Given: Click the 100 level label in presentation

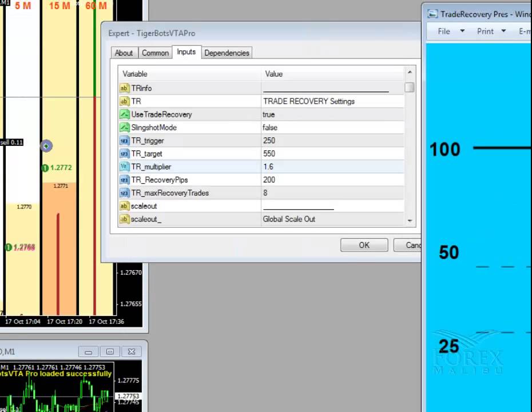Looking at the screenshot, I should pos(445,149).
